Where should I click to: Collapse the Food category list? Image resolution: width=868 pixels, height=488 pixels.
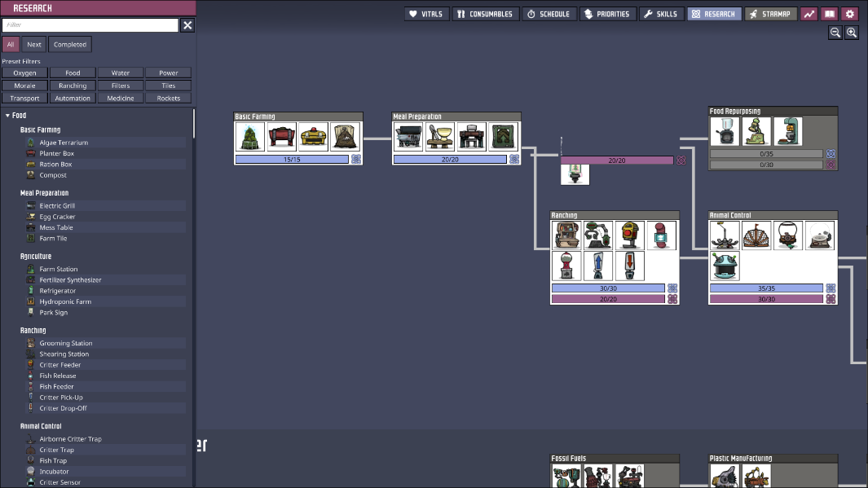pyautogui.click(x=7, y=116)
